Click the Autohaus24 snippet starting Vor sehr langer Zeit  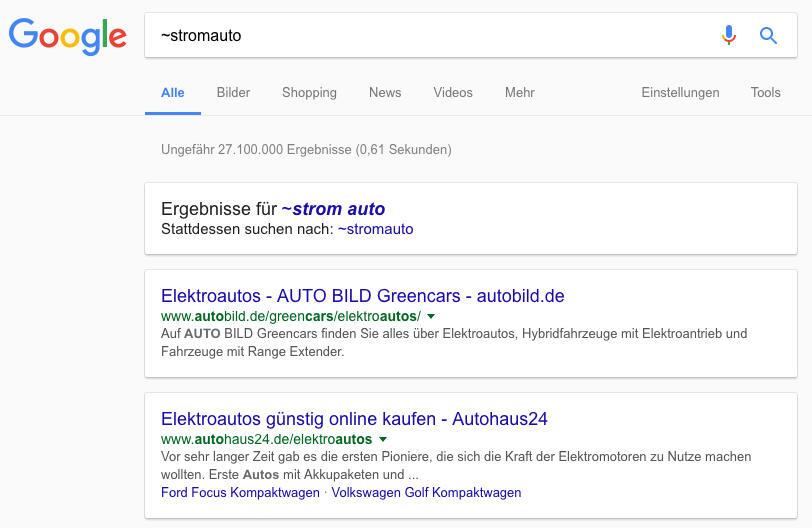[456, 465]
